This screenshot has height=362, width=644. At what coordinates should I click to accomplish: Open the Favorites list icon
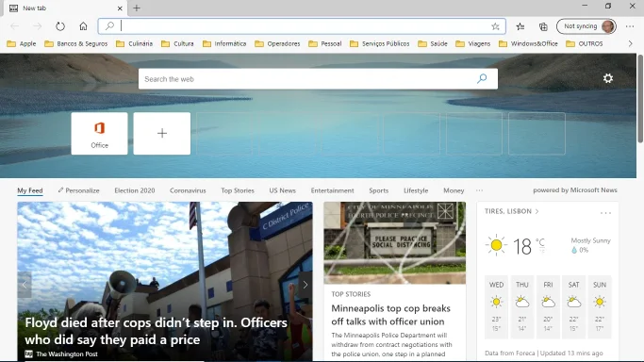coord(520,26)
